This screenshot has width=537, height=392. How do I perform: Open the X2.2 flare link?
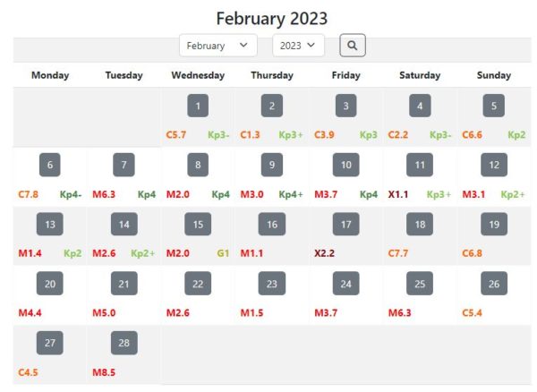coord(324,253)
